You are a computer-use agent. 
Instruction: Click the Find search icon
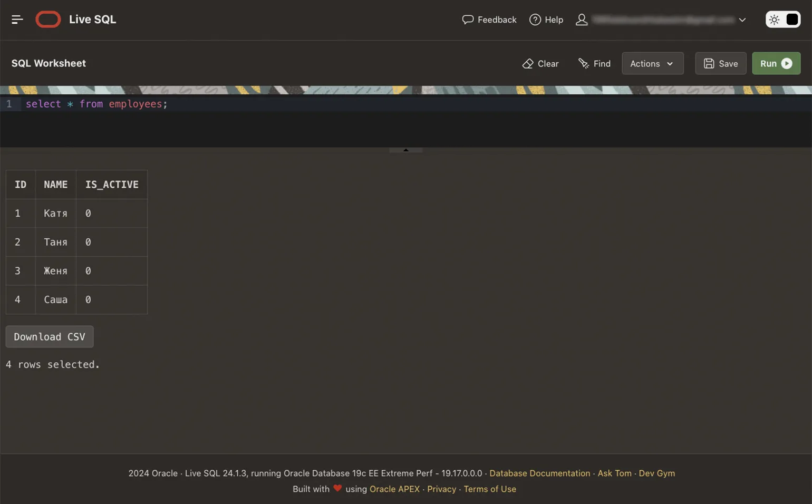[583, 63]
